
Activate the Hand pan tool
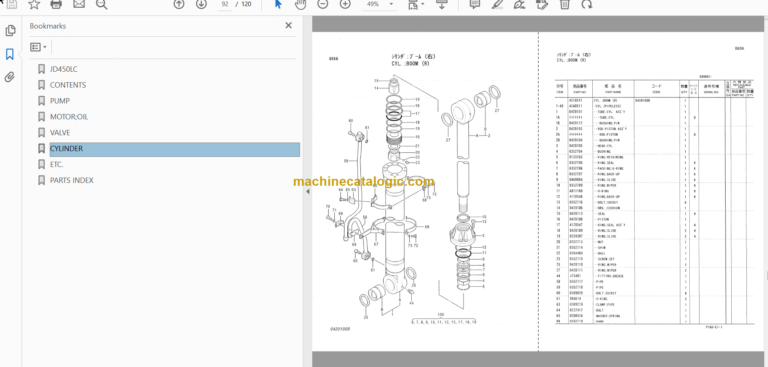point(300,4)
